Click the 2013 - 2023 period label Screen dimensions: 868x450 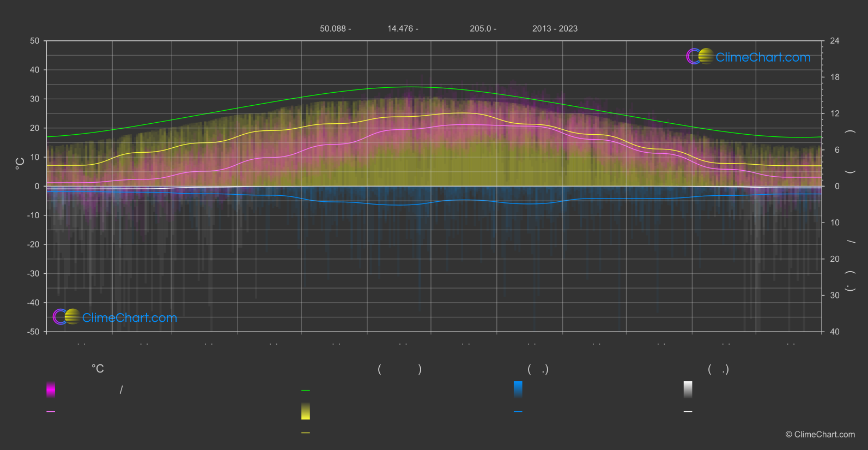[555, 28]
